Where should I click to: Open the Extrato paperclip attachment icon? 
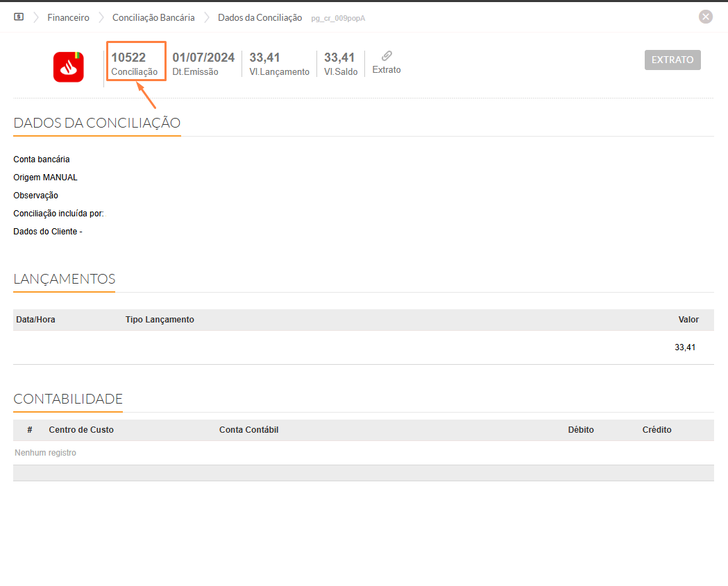click(x=387, y=56)
